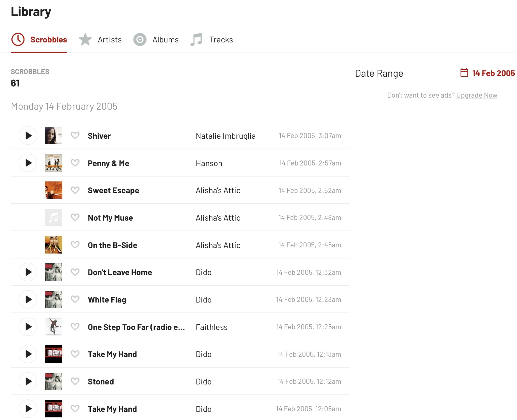Love Take My Hand from 12:05am
The image size is (517, 420).
[75, 409]
